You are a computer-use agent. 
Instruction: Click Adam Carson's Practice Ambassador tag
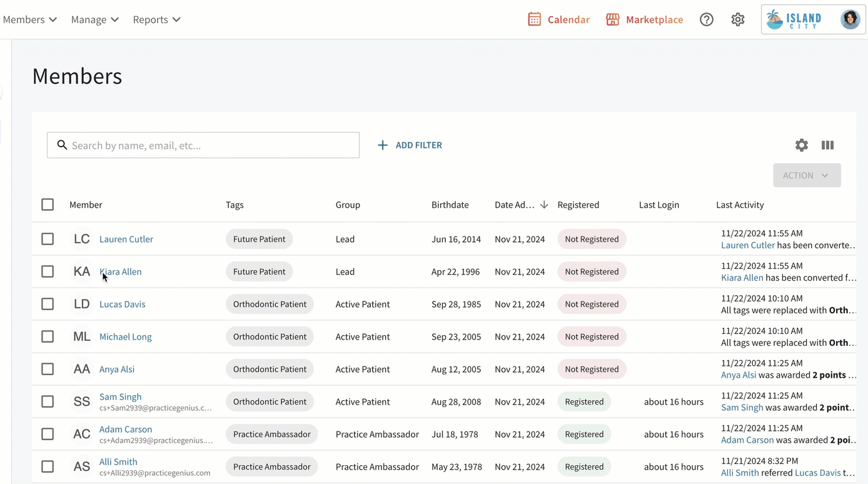click(272, 434)
